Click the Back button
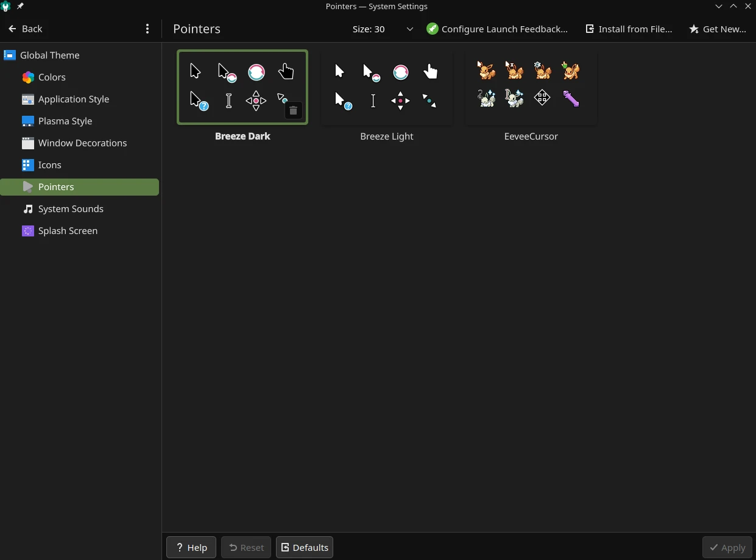756x560 pixels. pyautogui.click(x=25, y=29)
